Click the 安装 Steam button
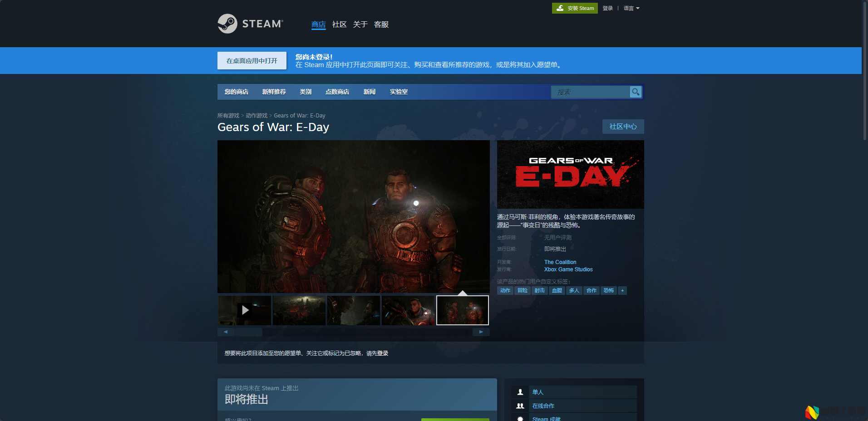 point(575,8)
